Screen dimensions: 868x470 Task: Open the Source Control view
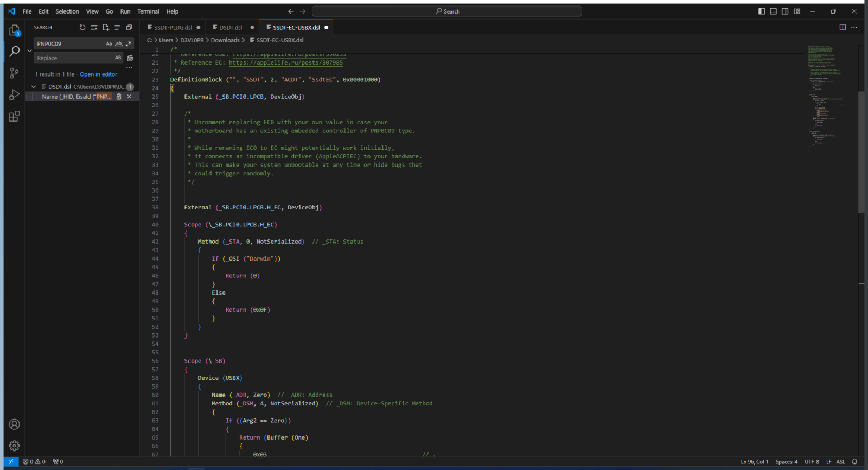tap(14, 73)
